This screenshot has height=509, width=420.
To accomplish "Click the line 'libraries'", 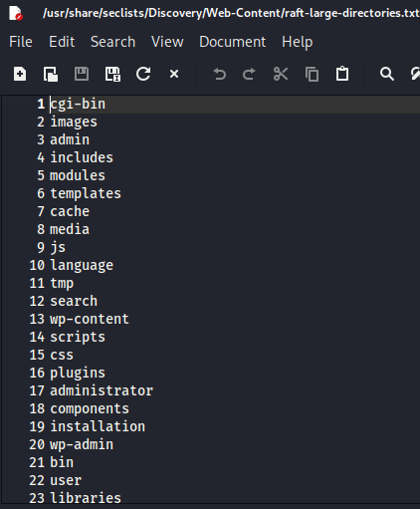I will pos(86,498).
